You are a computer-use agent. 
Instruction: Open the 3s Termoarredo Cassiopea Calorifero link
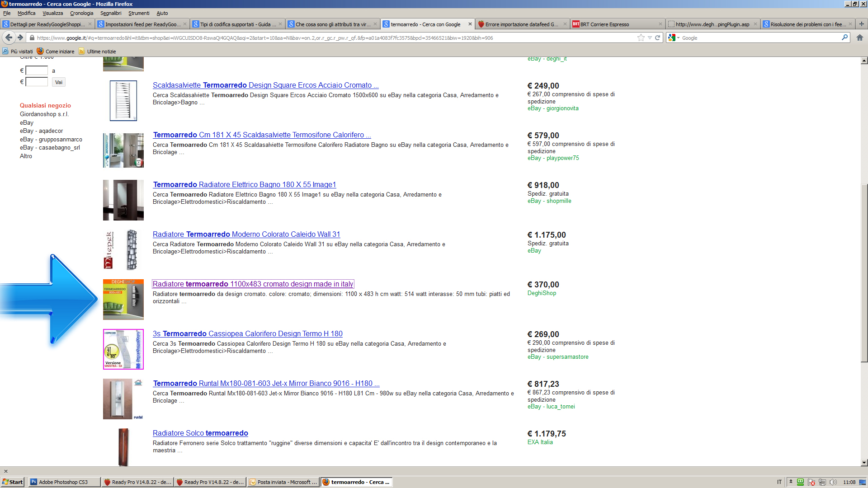tap(248, 333)
